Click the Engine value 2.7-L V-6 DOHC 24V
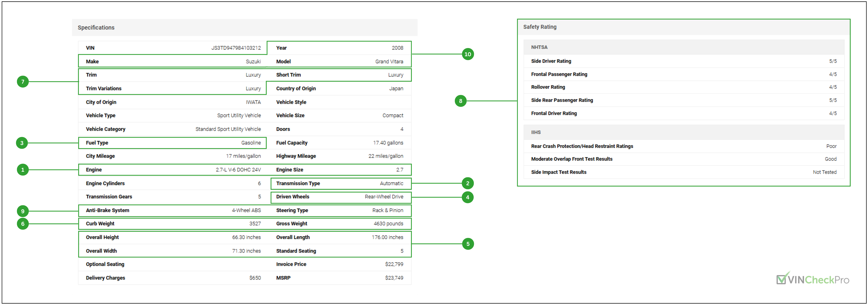Screen dimensions: 868x305 tap(238, 170)
